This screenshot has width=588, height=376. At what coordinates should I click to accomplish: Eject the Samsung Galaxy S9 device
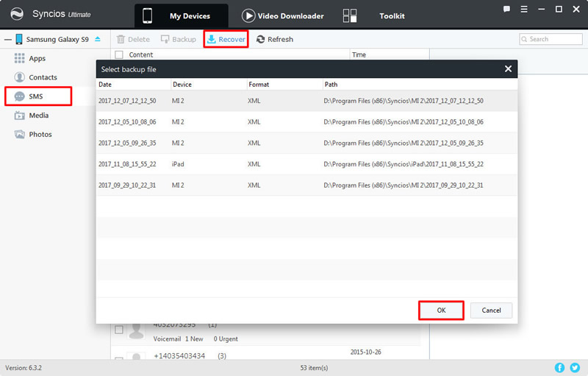tap(98, 39)
